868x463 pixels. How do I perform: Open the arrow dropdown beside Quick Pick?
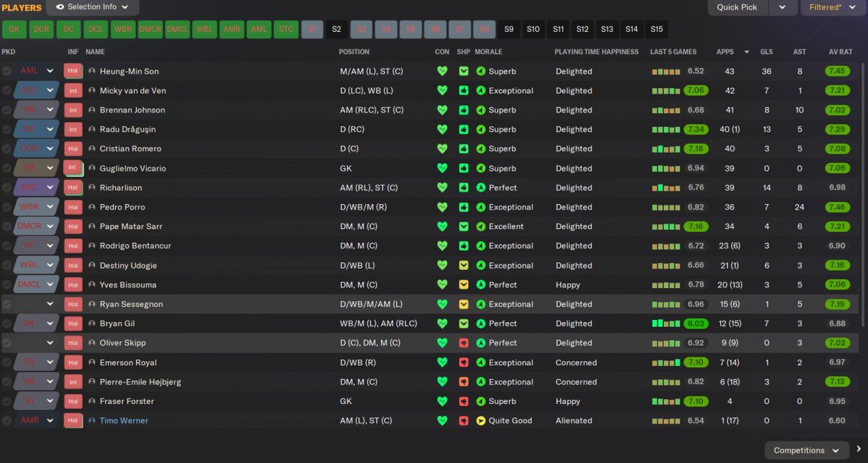click(x=783, y=7)
